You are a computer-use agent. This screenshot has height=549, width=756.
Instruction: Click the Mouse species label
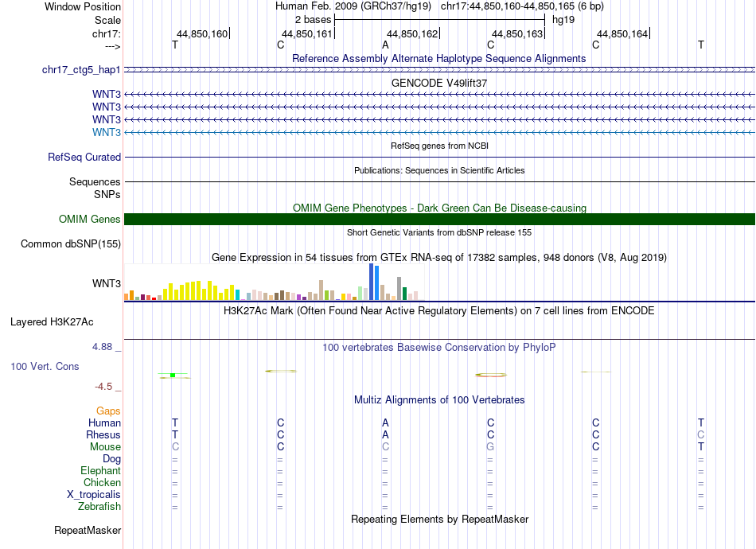pos(105,447)
